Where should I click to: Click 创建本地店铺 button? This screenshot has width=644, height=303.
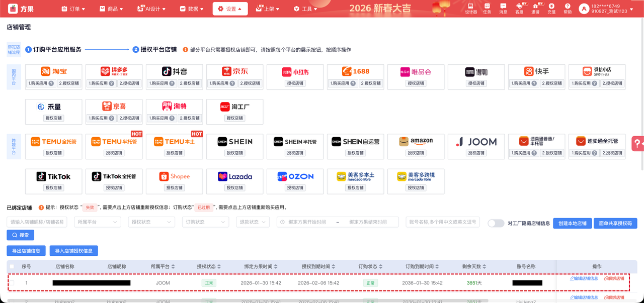(573, 223)
